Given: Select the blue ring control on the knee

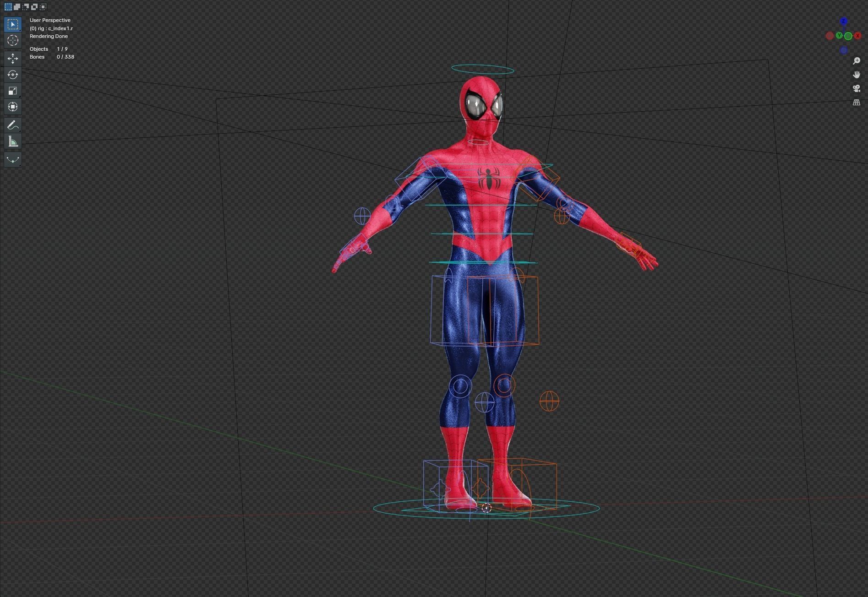Looking at the screenshot, I should (460, 387).
